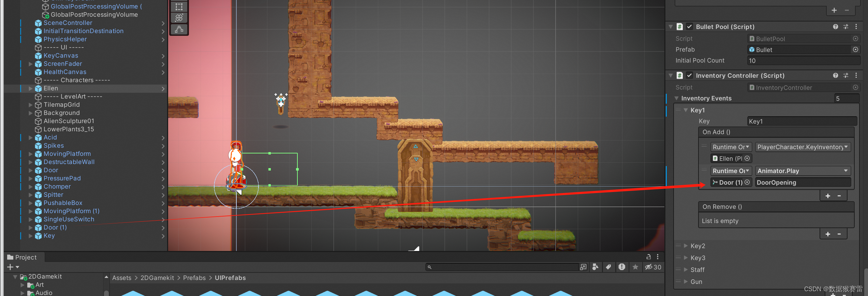Open the PlayerCharacter.KeyInventory function dropdown
Viewport: 868px width, 296px height.
tap(803, 147)
